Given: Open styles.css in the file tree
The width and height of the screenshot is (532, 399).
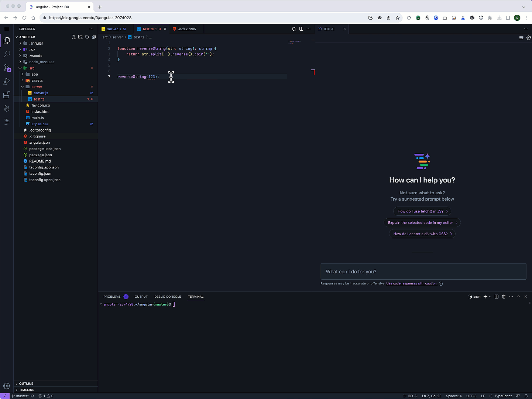Looking at the screenshot, I should (40, 124).
